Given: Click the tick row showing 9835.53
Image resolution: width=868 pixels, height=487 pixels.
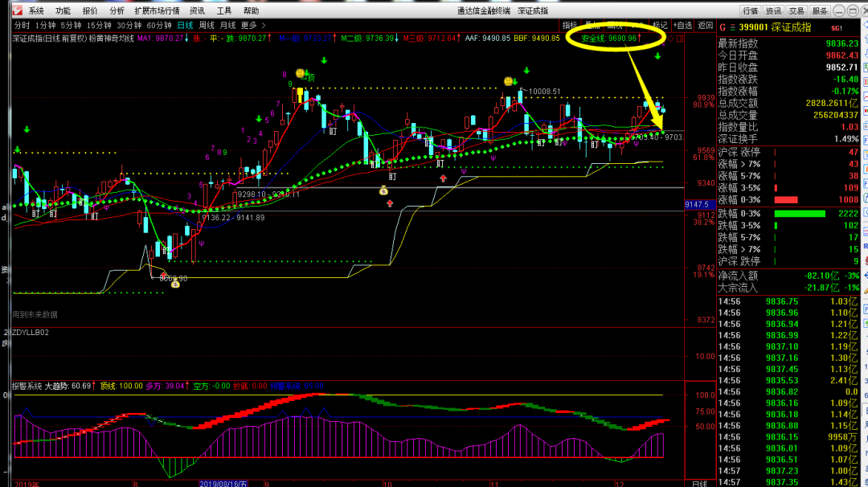Looking at the screenshot, I should pos(788,380).
